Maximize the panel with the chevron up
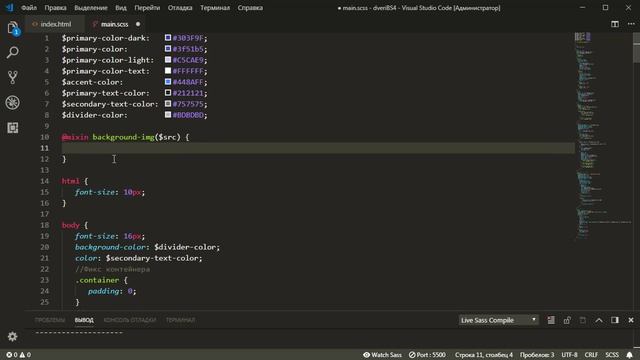 (x=599, y=320)
